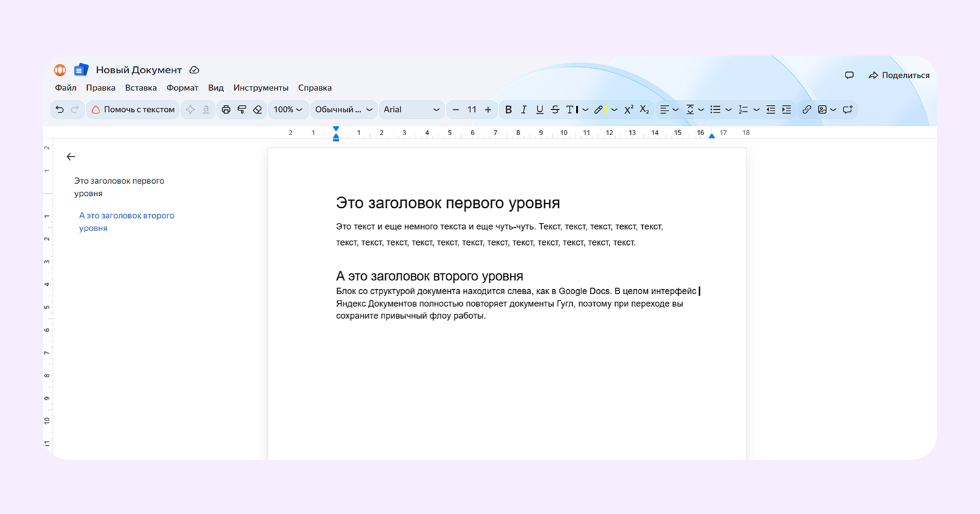This screenshot has height=514, width=980.
Task: Open the Arial font family dropdown
Action: tap(412, 109)
